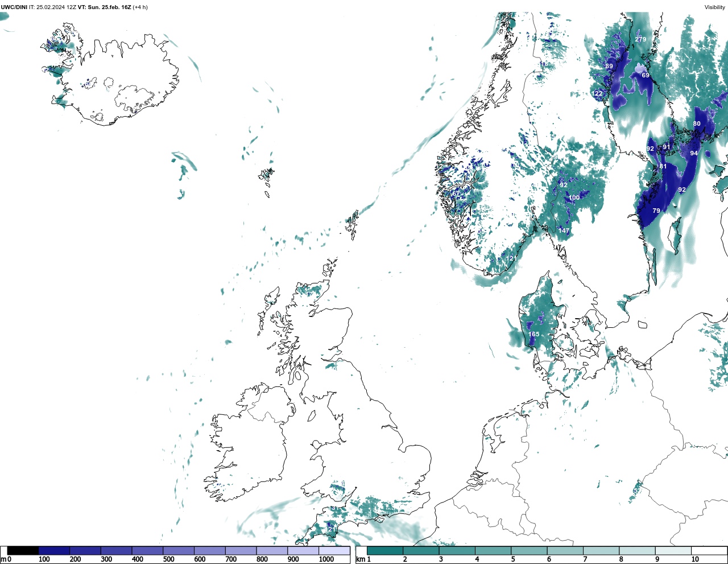This screenshot has width=728, height=564.
Task: Click the 'km' unit label in the legend
Action: click(x=360, y=559)
